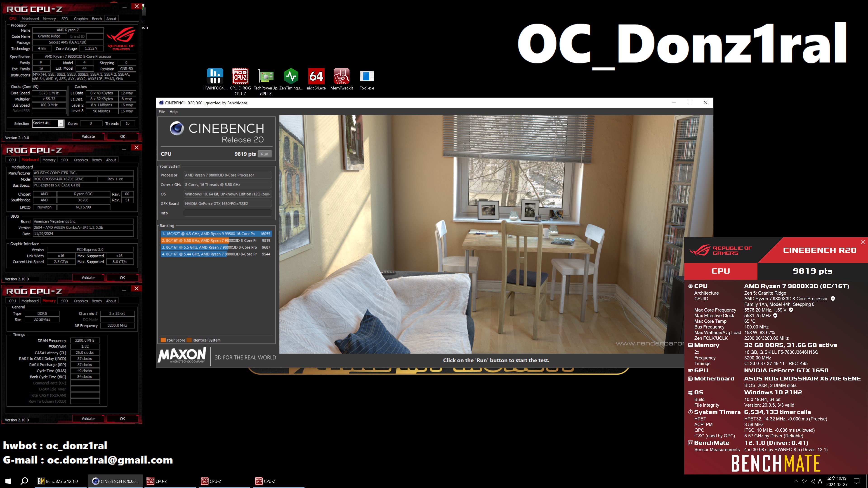Click OK in the CPU-Z Memory window
Screen dimensions: 868x488
(x=122, y=419)
